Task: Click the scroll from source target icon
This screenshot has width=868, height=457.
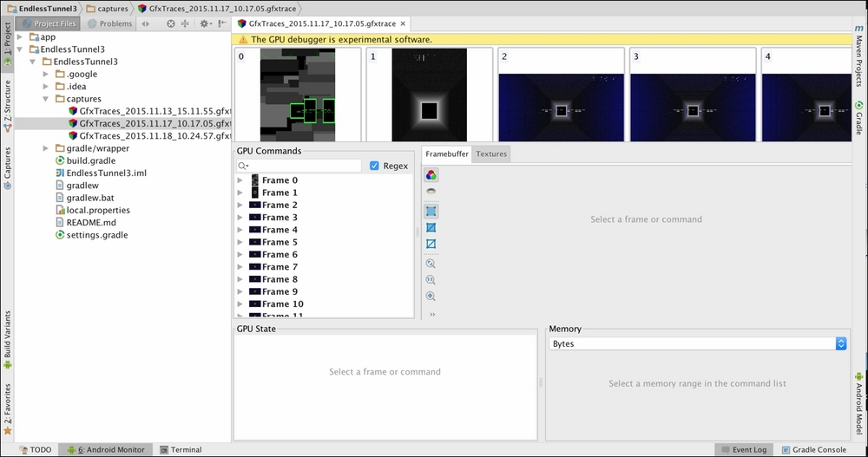Action: [x=170, y=23]
